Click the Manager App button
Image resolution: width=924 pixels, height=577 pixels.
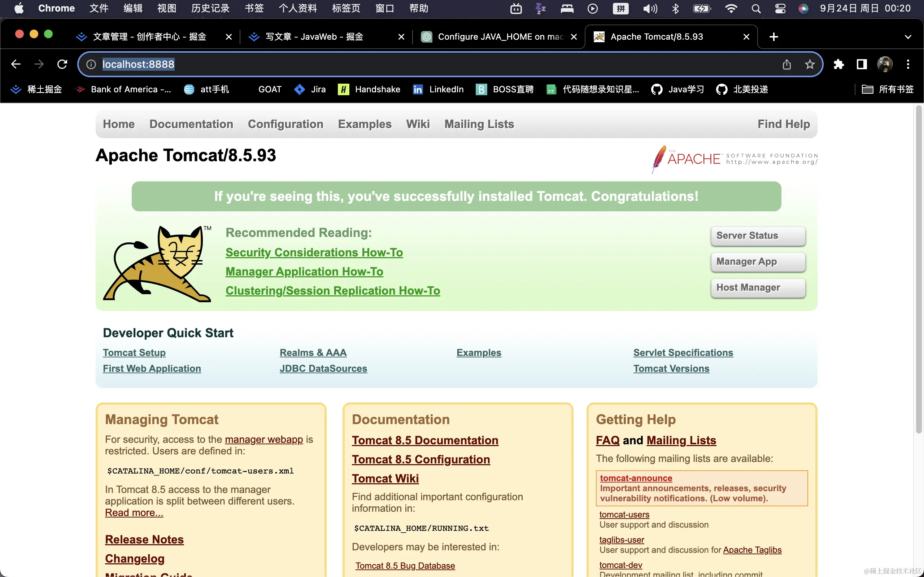[x=758, y=262]
